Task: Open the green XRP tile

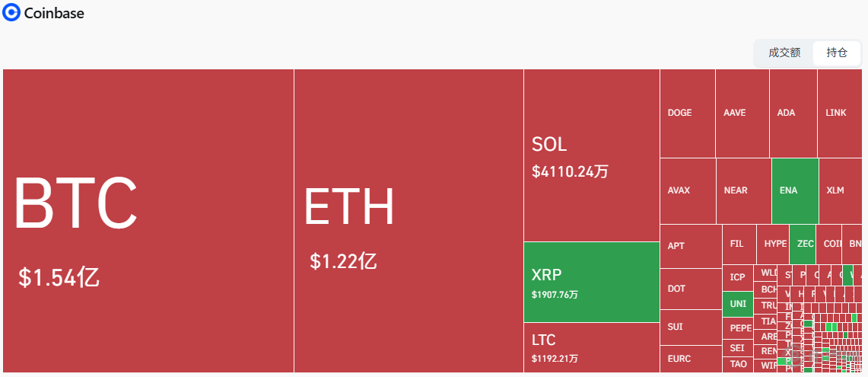Action: click(591, 282)
